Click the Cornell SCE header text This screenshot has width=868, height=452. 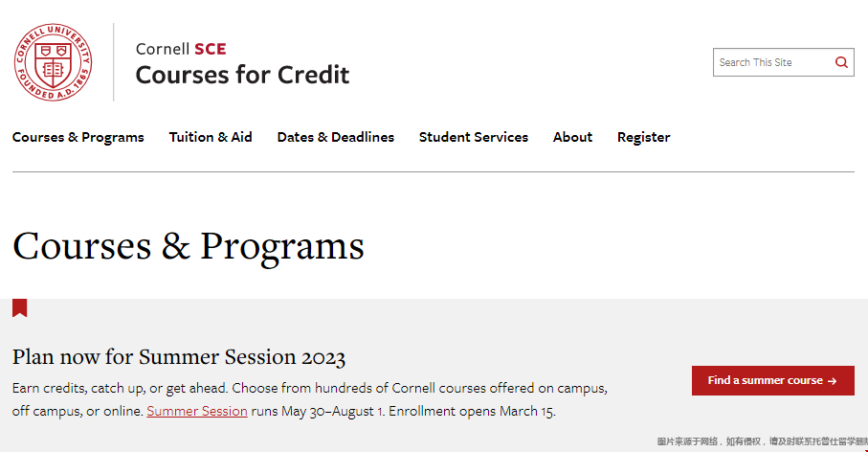pyautogui.click(x=181, y=48)
